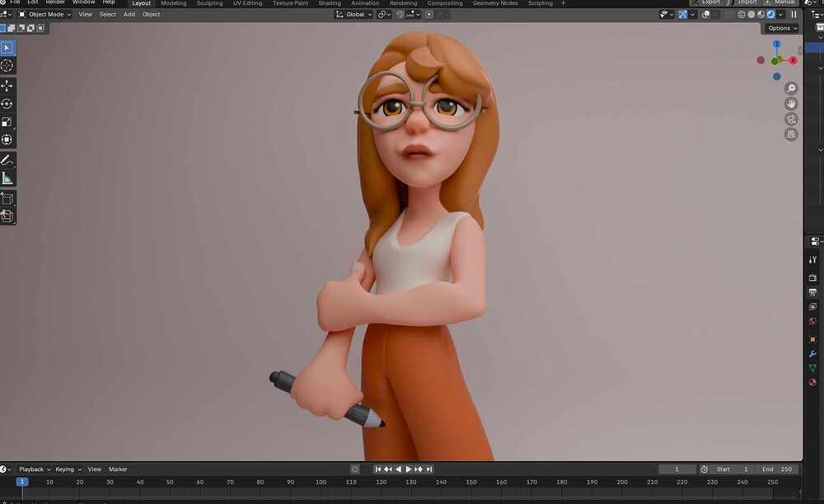Open the Render properties tab
Screen dimensions: 824x504
[x=812, y=278]
